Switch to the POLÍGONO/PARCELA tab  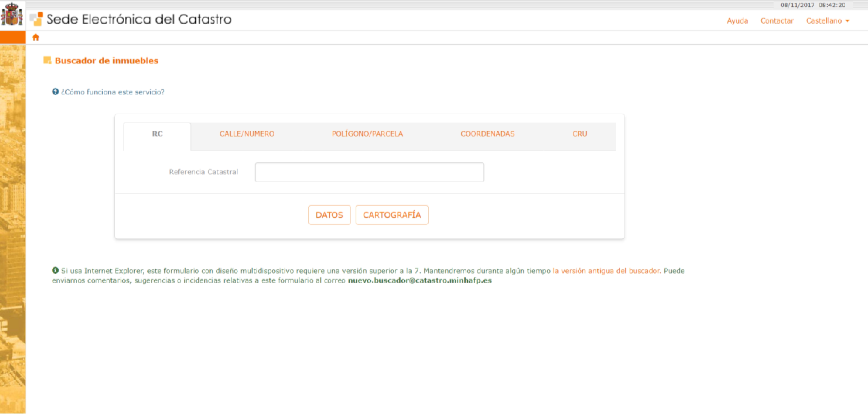point(367,134)
